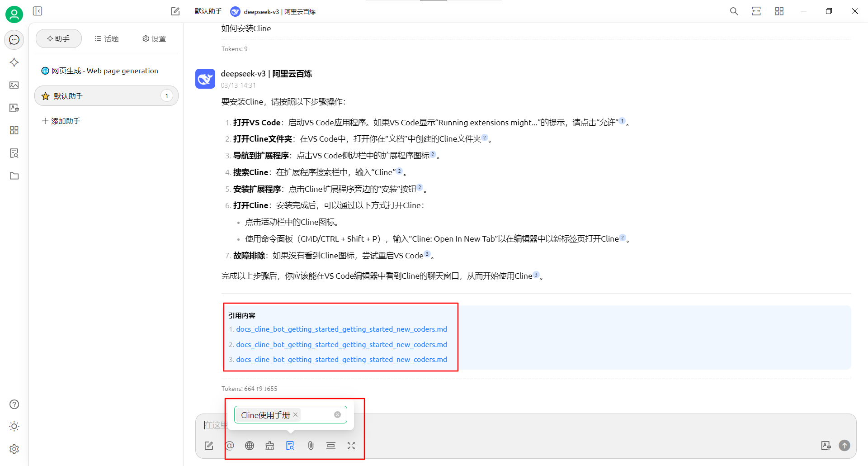Open mini apps grid icon in title bar
The width and height of the screenshot is (868, 466).
tap(779, 11)
